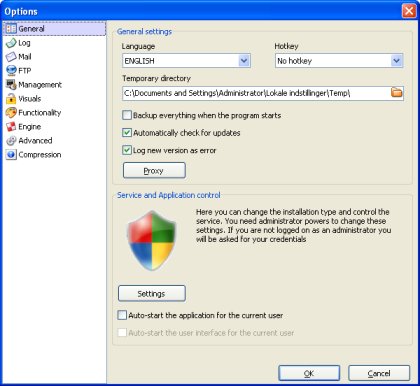
Task: Click the ENGLISH language combo box
Action: [x=186, y=61]
